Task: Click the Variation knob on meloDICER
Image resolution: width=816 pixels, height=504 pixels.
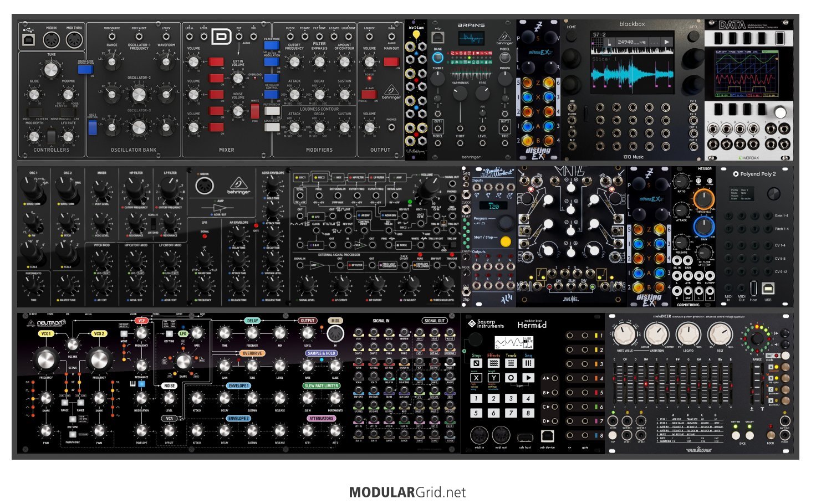Action: [x=657, y=334]
